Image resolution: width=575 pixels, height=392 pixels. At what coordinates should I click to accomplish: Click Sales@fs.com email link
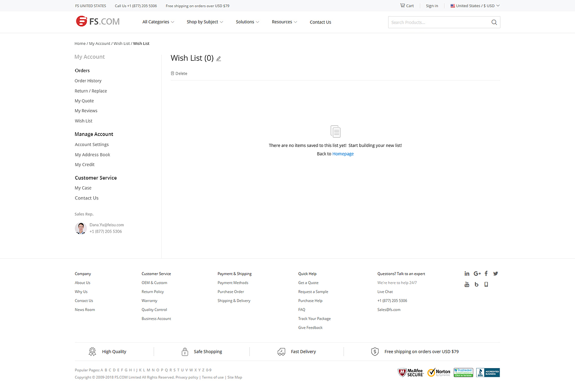pyautogui.click(x=389, y=310)
